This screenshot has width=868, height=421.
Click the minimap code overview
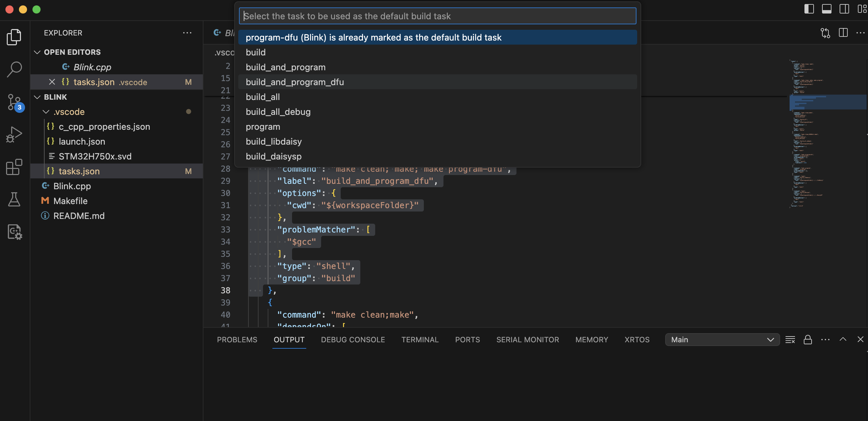(x=827, y=133)
